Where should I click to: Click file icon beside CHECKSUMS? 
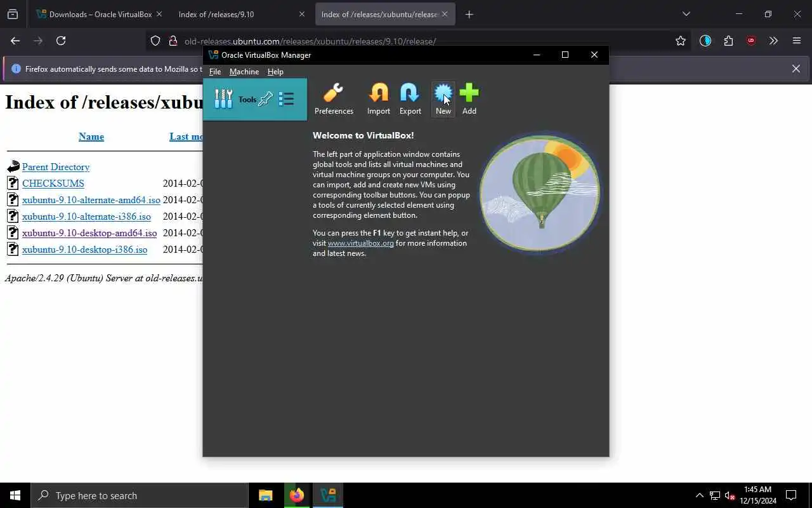[13, 184]
